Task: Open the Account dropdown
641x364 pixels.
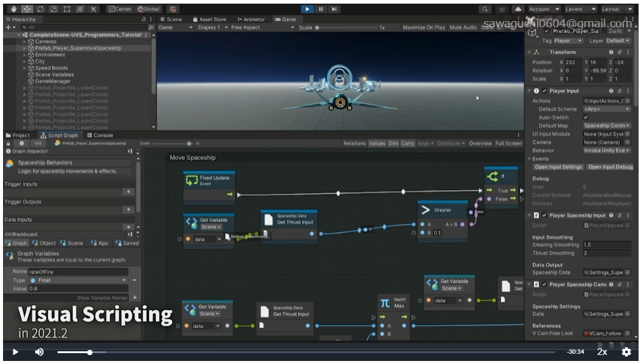Action: click(544, 9)
